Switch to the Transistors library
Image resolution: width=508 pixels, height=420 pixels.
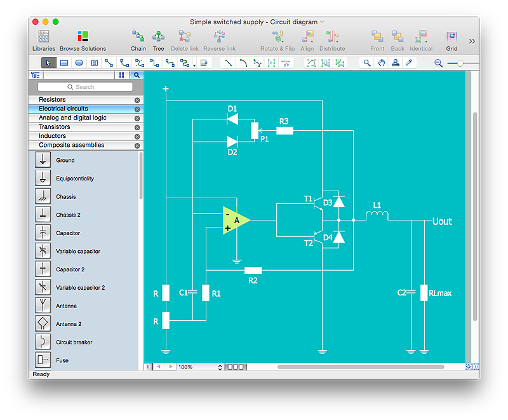(x=55, y=127)
